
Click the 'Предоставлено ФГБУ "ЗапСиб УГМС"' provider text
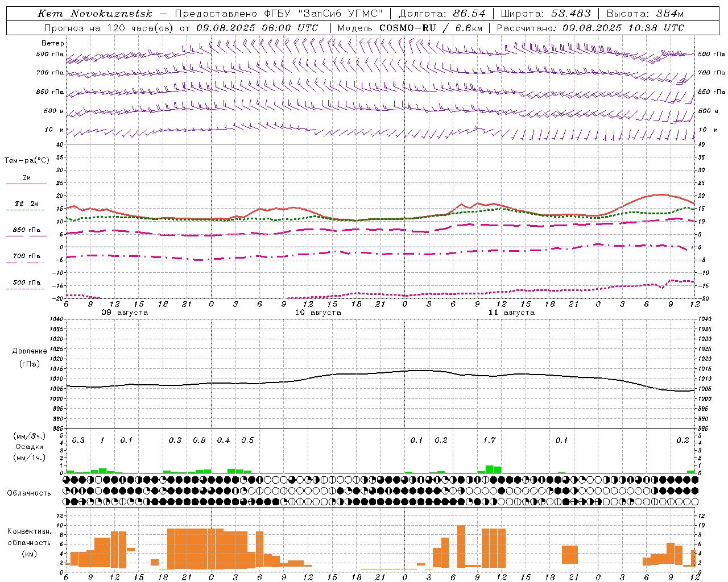[279, 14]
